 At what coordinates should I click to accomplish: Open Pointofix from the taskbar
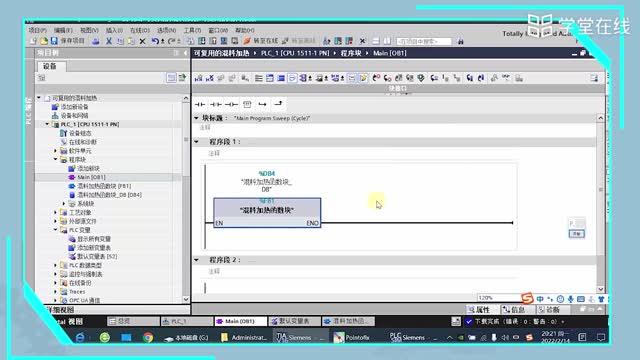coord(352,338)
